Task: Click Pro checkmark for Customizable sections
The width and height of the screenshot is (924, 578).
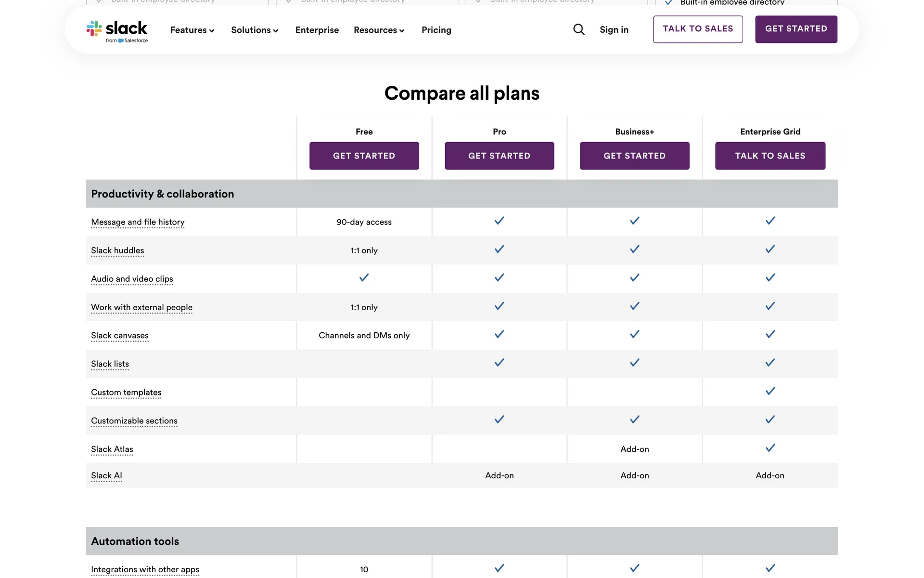Action: pyautogui.click(x=499, y=420)
